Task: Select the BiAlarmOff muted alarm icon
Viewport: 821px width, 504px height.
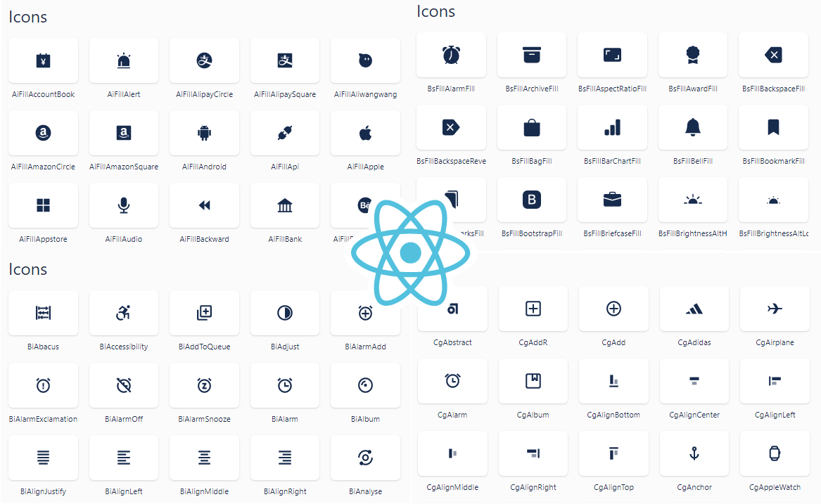Action: (x=123, y=385)
